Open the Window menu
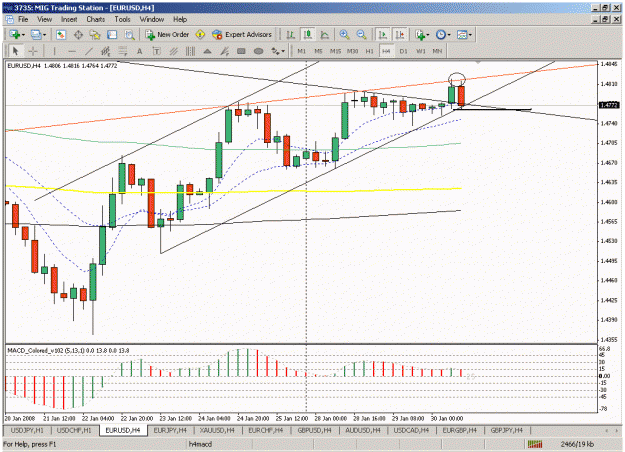The image size is (625, 452). point(151,19)
